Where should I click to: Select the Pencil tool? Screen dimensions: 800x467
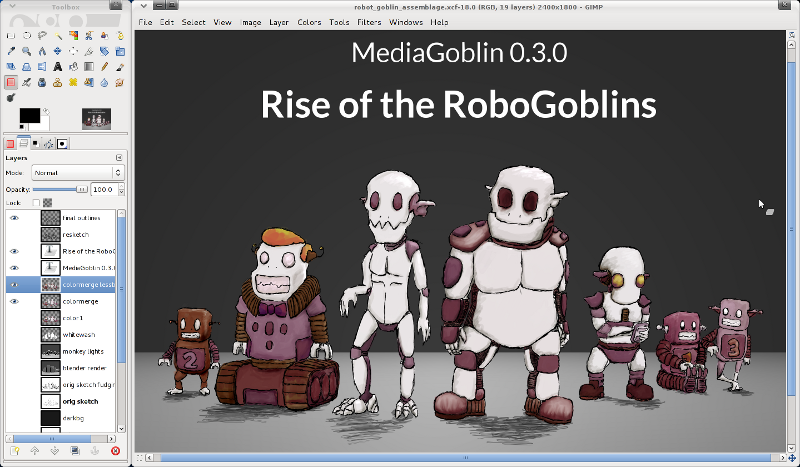(104, 66)
